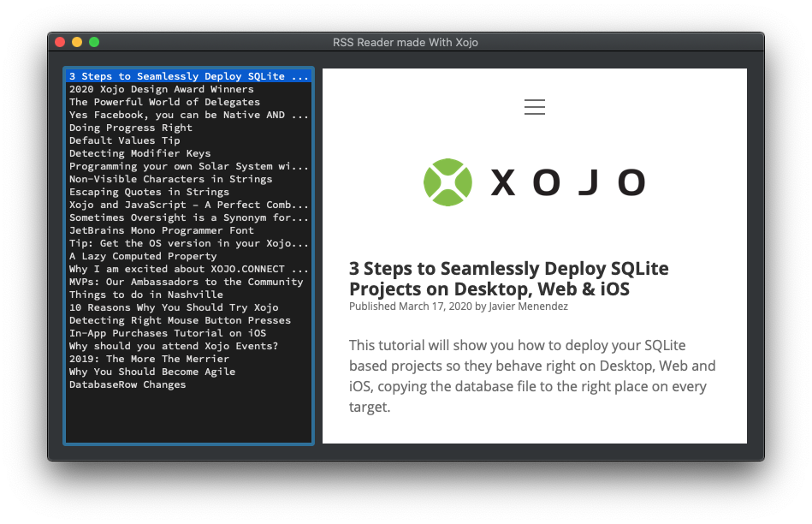Image resolution: width=812 pixels, height=524 pixels.
Task: Open 'A Lazy Computed Property' article
Action: coord(189,256)
